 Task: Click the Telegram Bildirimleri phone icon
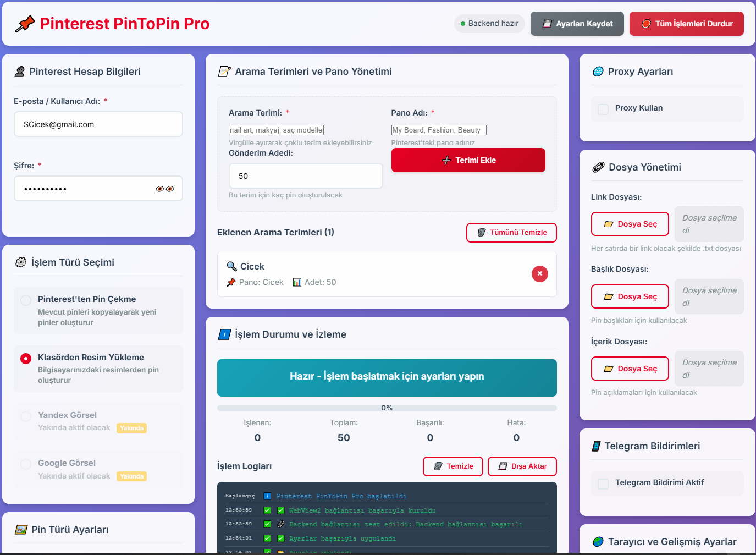tap(596, 446)
